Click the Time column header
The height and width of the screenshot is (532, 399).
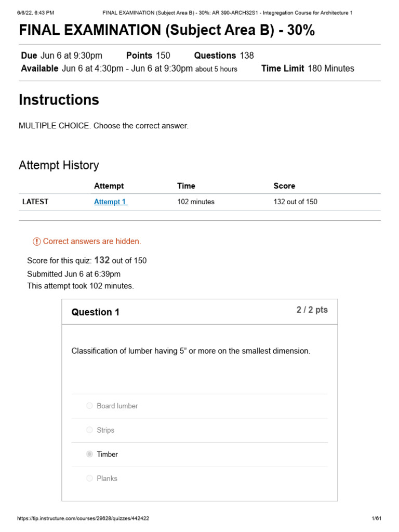(186, 186)
